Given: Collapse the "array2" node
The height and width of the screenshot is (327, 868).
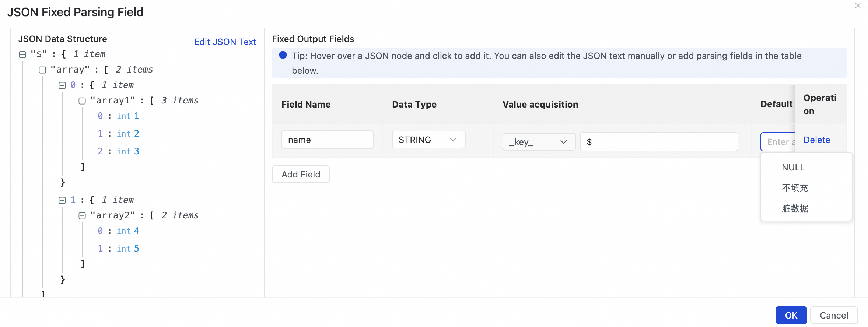Looking at the screenshot, I should 82,216.
